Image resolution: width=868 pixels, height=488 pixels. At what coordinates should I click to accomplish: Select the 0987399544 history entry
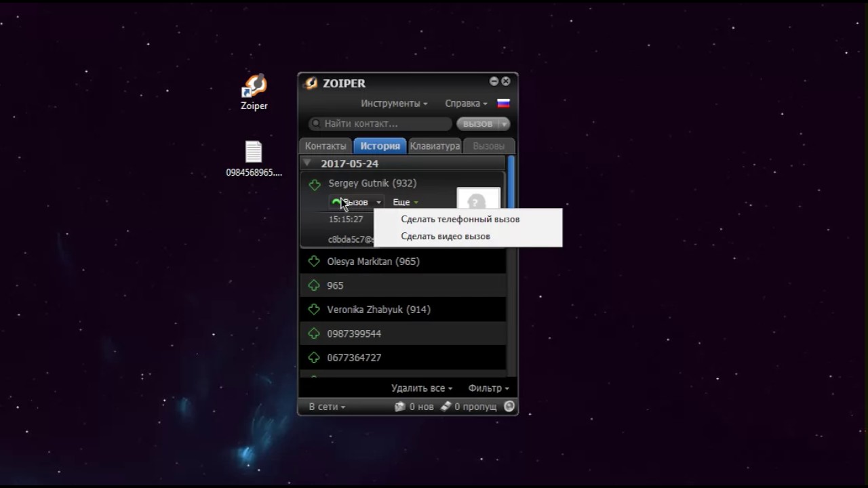pyautogui.click(x=403, y=333)
